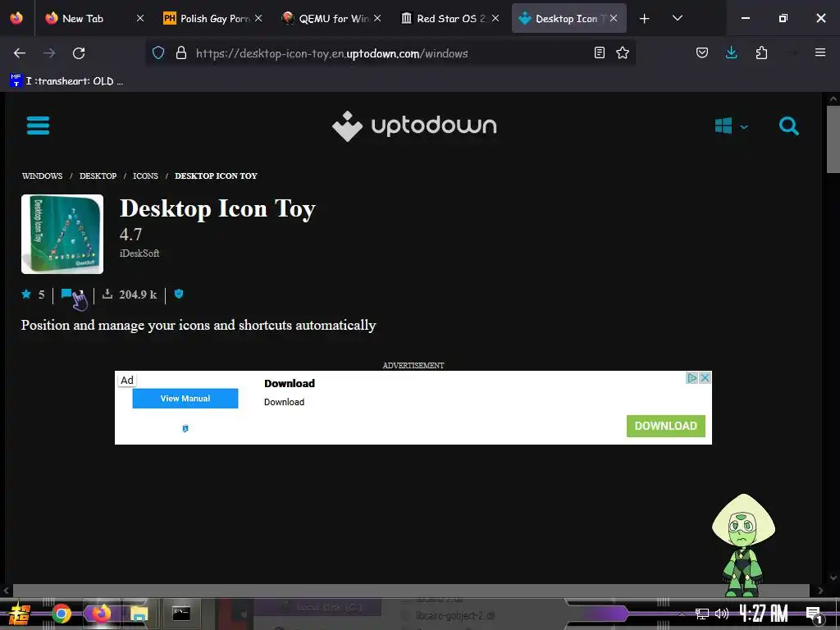840x630 pixels.
Task: Open the ICONS breadcrumb link
Action: tap(146, 176)
